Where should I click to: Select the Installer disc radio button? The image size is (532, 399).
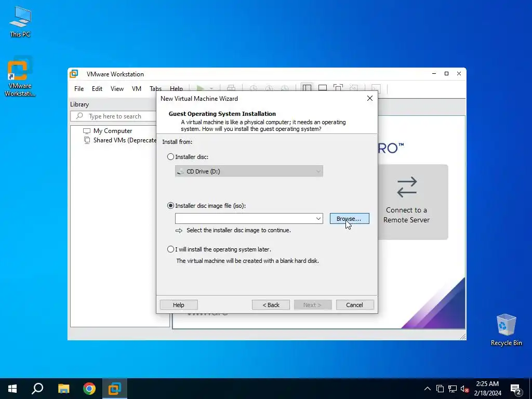[170, 157]
